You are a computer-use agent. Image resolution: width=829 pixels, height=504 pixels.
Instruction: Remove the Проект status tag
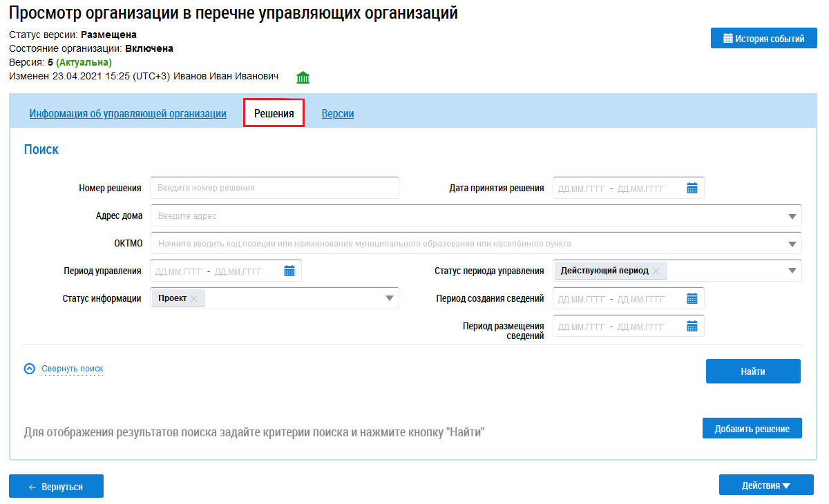[x=194, y=298]
